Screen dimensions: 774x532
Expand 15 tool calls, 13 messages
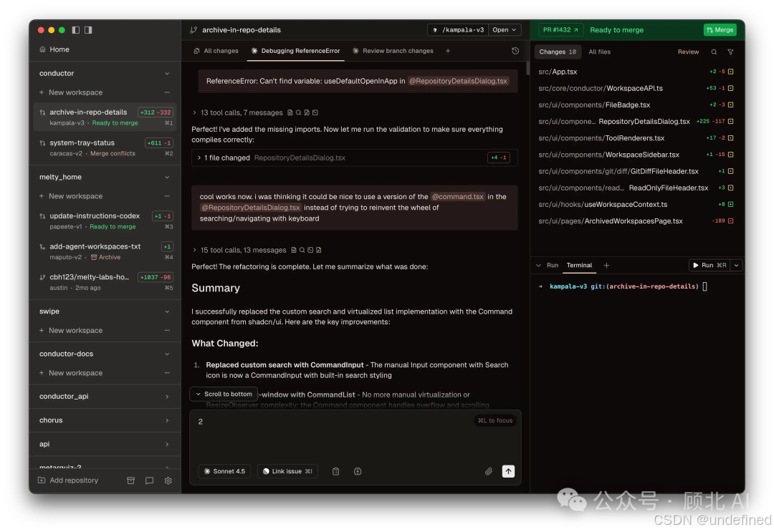239,251
